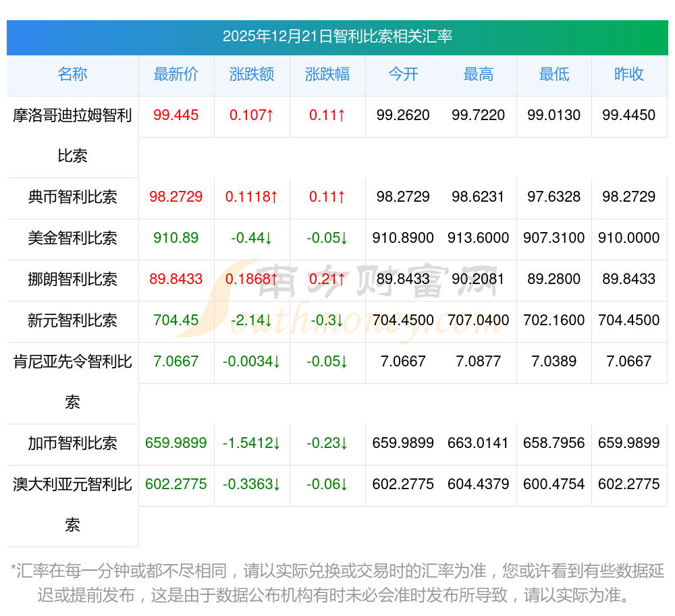Image resolution: width=675 pixels, height=616 pixels.
Task: Click the 910.89 latest price in green
Action: click(x=176, y=238)
